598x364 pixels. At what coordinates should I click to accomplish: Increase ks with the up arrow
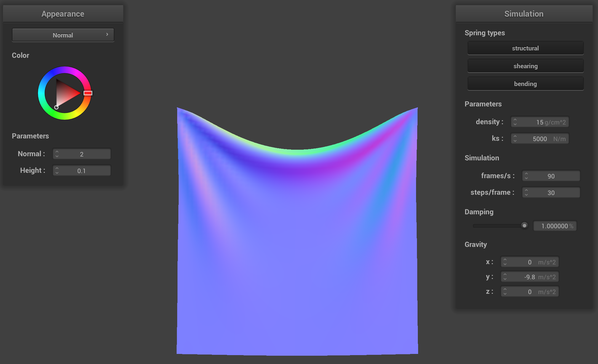click(515, 136)
